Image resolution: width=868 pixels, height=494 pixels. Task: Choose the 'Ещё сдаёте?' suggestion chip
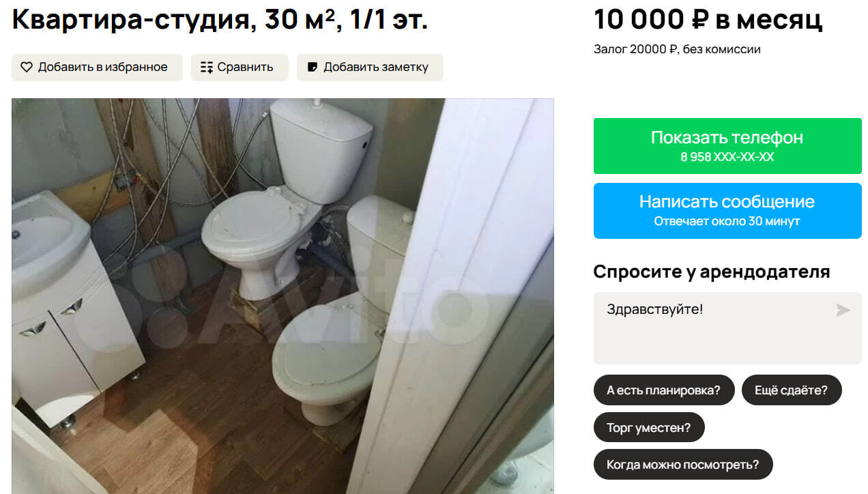pyautogui.click(x=792, y=390)
